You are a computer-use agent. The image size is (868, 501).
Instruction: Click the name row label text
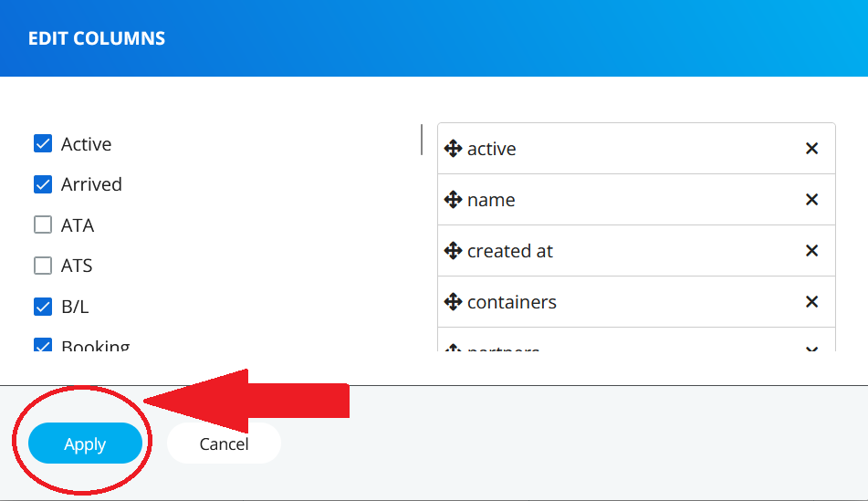(x=491, y=200)
